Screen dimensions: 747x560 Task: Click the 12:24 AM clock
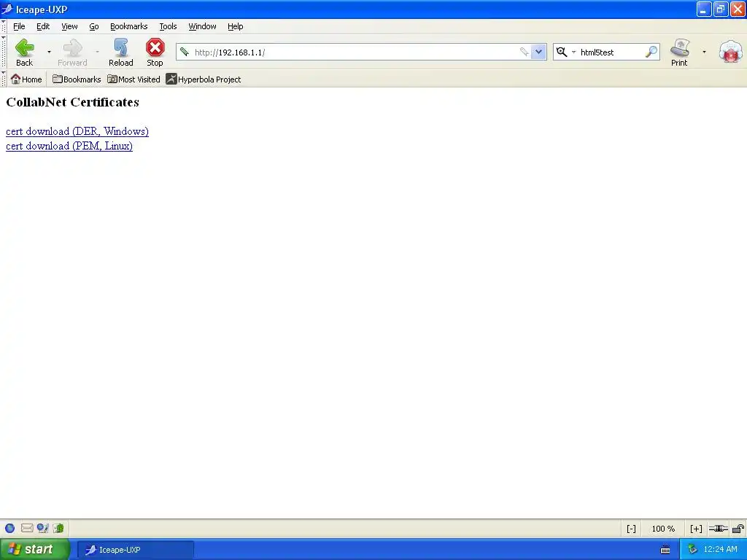(x=720, y=550)
